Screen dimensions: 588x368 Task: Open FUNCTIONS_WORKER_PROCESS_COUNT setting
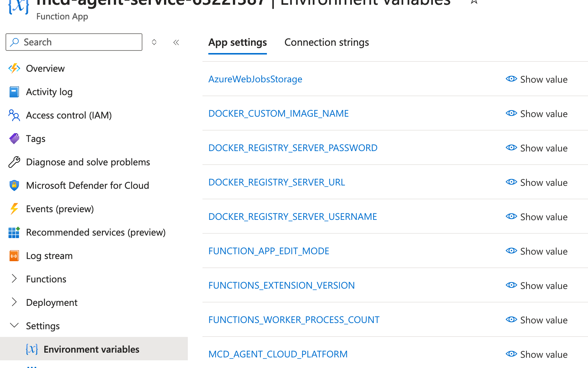[x=294, y=320]
